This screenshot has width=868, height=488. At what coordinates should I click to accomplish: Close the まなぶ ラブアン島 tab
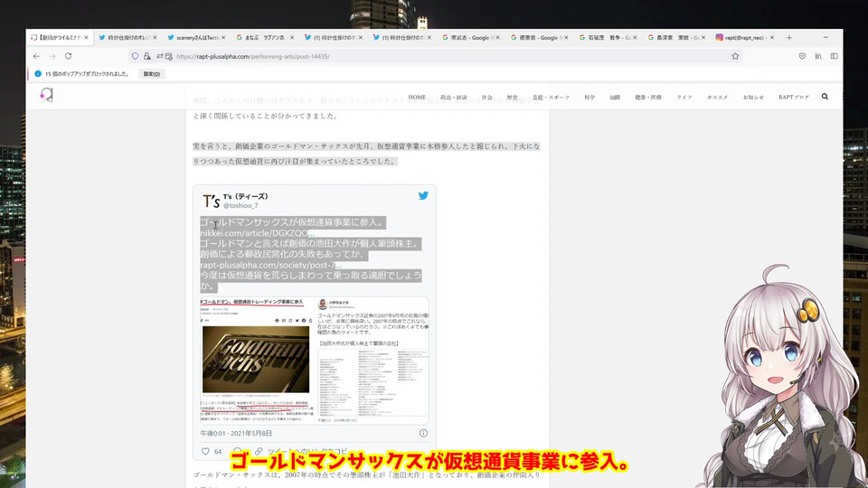click(292, 38)
